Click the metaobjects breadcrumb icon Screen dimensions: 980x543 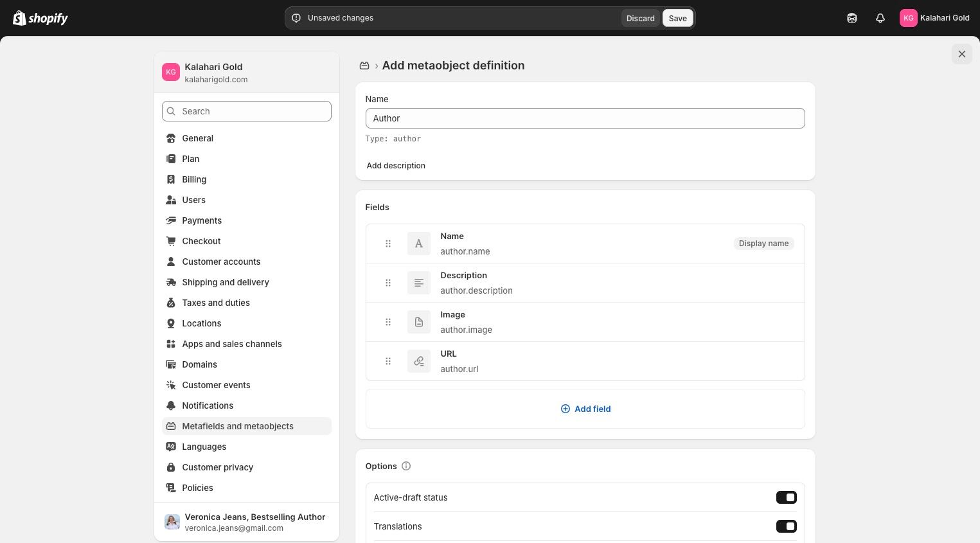(364, 66)
